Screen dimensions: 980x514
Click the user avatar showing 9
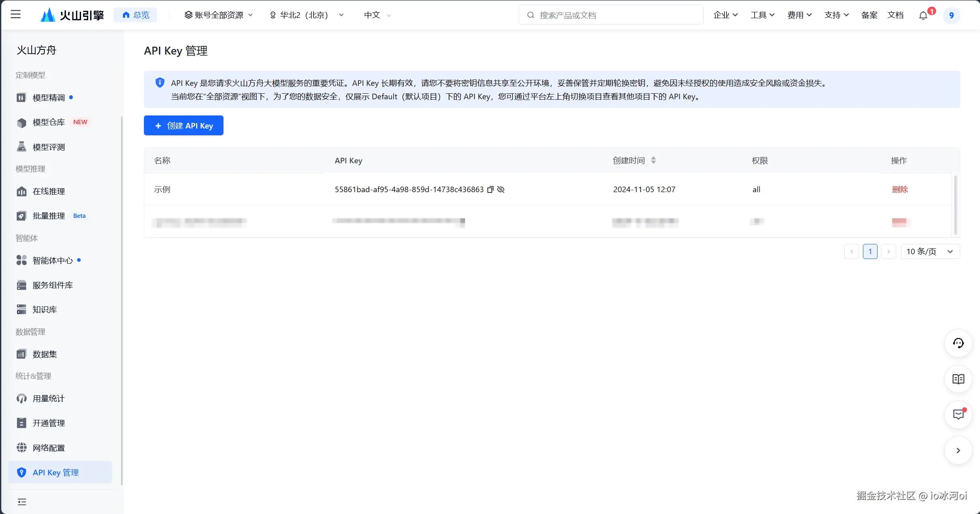(x=951, y=15)
